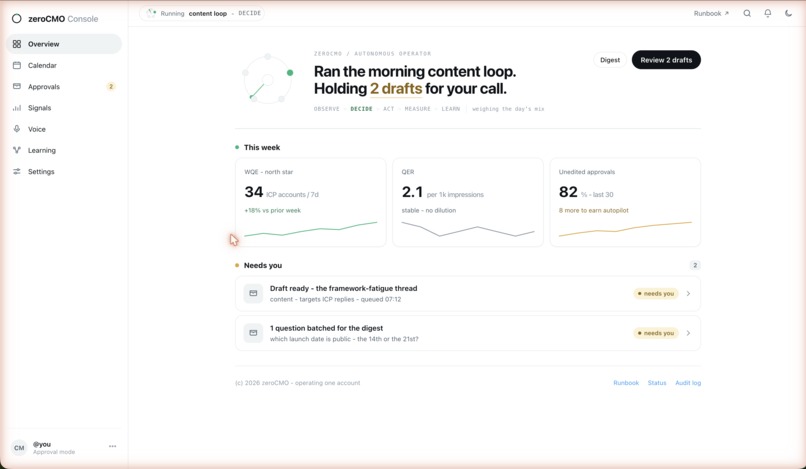Viewport: 806px width, 469px height.
Task: Click the needs you tag on question row
Action: pyautogui.click(x=656, y=333)
